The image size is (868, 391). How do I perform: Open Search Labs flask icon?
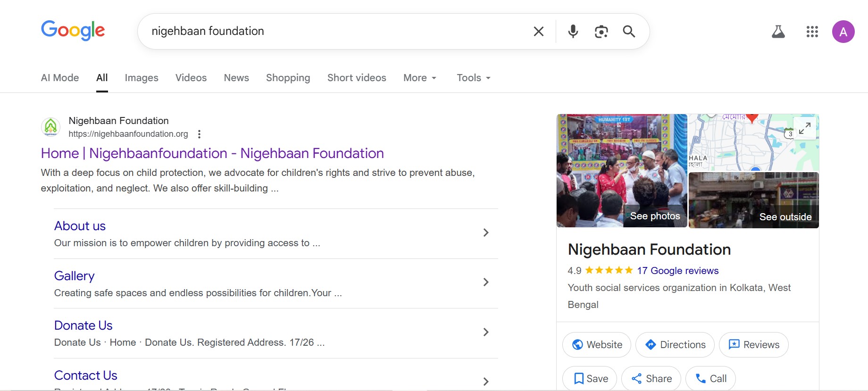point(778,32)
